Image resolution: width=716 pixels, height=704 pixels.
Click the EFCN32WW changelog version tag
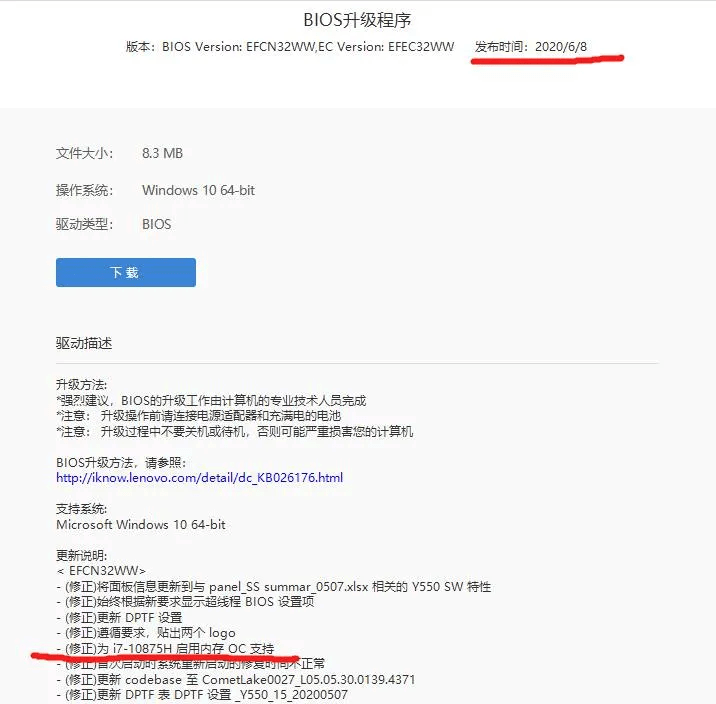coord(101,571)
